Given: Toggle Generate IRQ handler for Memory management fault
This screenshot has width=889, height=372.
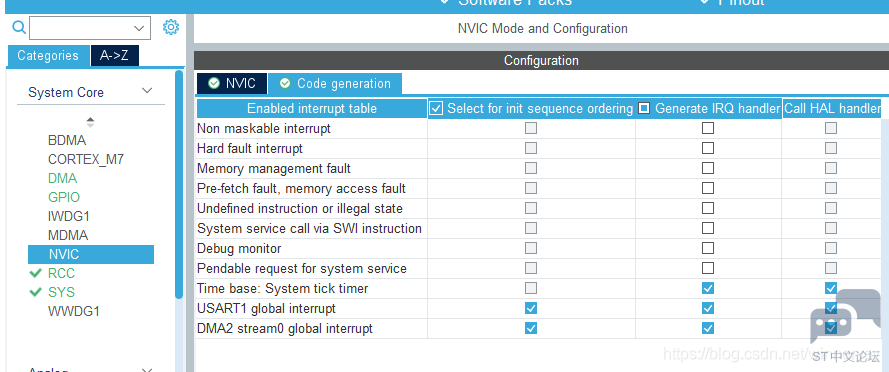Looking at the screenshot, I should click(708, 168).
